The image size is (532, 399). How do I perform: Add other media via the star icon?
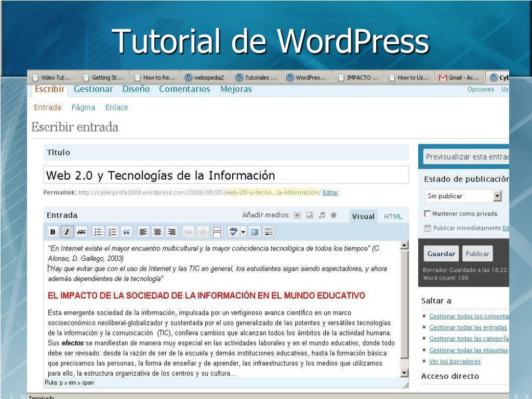pyautogui.click(x=334, y=215)
